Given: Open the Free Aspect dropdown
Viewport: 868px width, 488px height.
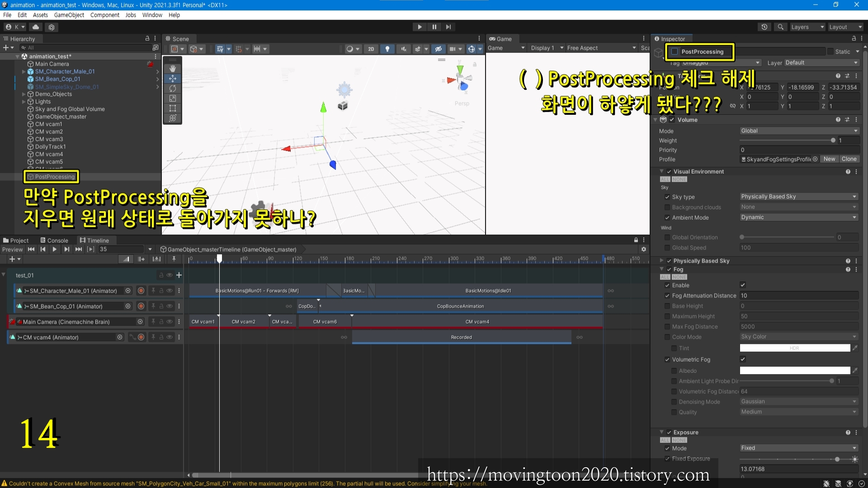Looking at the screenshot, I should click(601, 48).
